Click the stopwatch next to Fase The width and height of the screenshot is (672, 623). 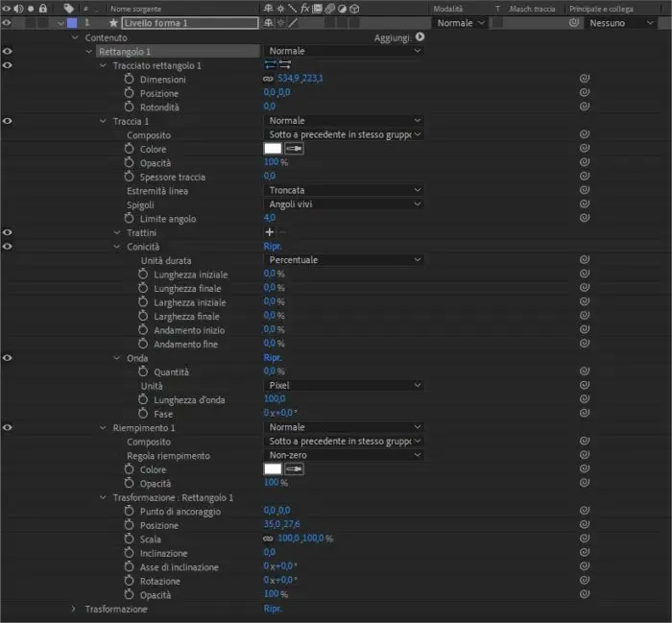[143, 414]
